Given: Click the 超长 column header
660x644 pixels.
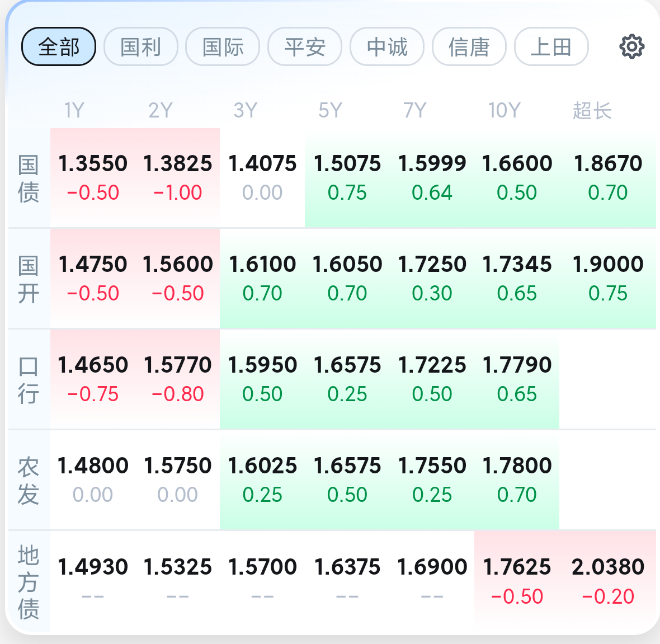Looking at the screenshot, I should [592, 110].
